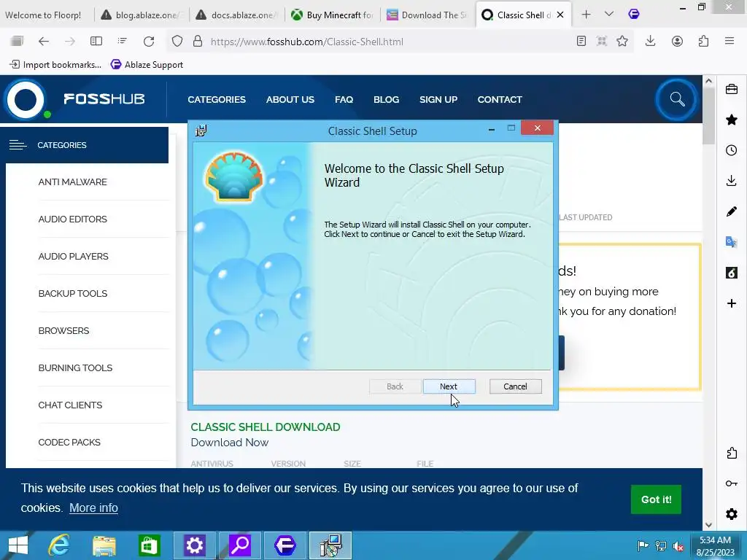Screen dimensions: 747x560
Task: Open sidebar passwords key icon
Action: (x=732, y=483)
